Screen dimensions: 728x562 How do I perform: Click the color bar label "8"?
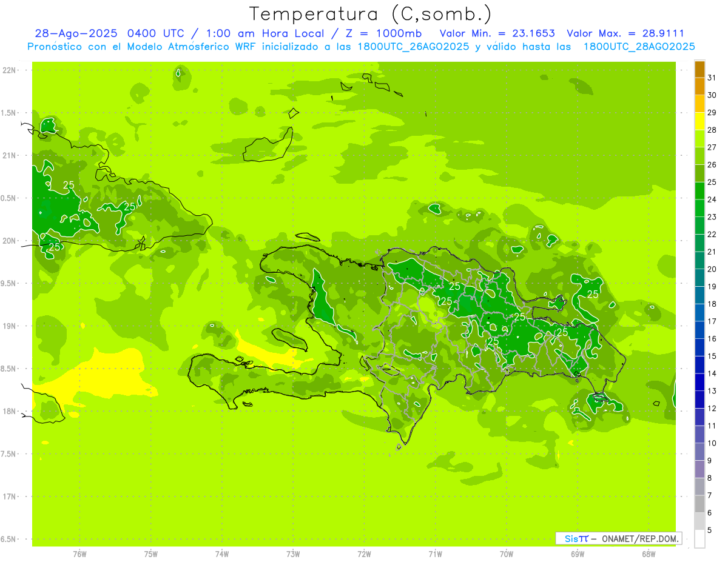pyautogui.click(x=710, y=478)
